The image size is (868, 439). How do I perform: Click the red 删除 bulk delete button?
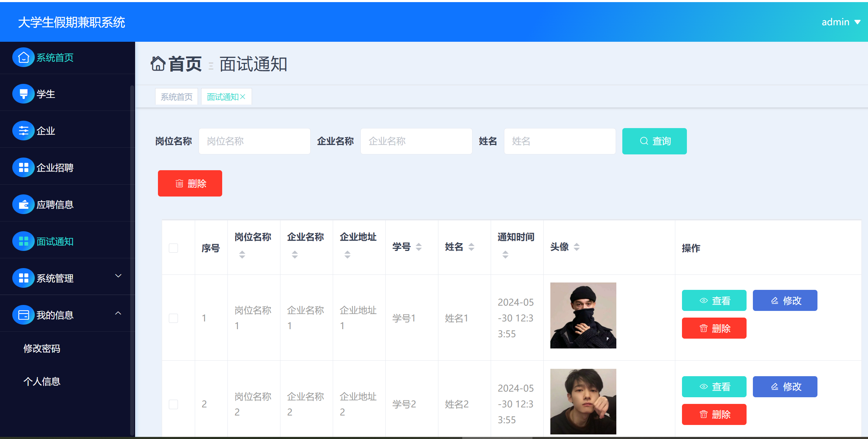tap(190, 183)
